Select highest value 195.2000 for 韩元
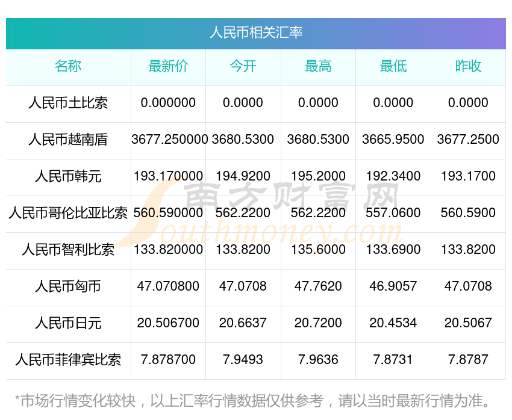Image resolution: width=512 pixels, height=420 pixels. [318, 176]
